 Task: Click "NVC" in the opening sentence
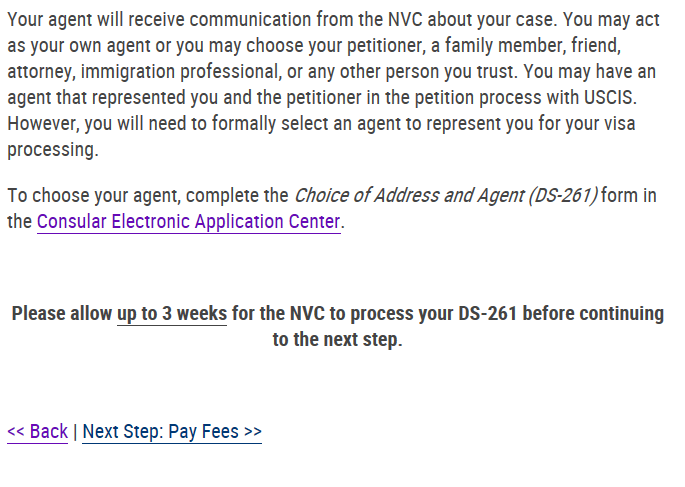(405, 20)
